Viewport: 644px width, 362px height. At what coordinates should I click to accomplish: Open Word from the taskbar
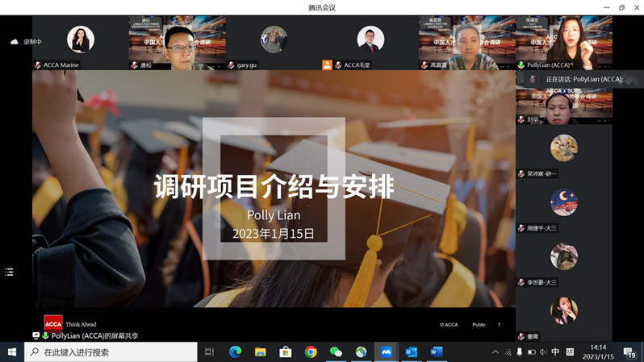point(436,352)
